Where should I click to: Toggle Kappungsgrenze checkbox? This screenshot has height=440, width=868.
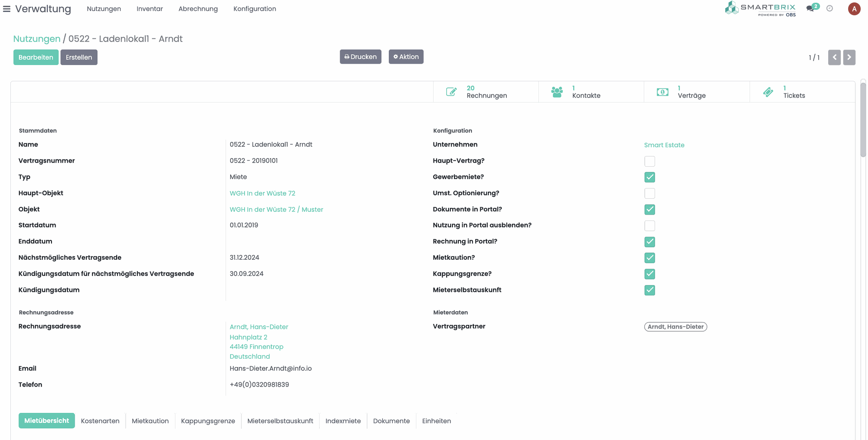click(x=650, y=274)
